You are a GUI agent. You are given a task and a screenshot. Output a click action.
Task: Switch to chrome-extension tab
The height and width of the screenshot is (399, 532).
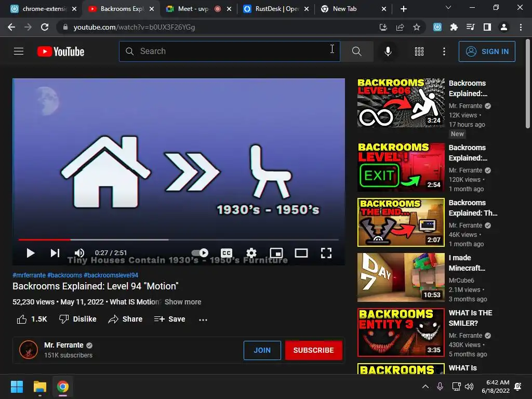pos(44,9)
